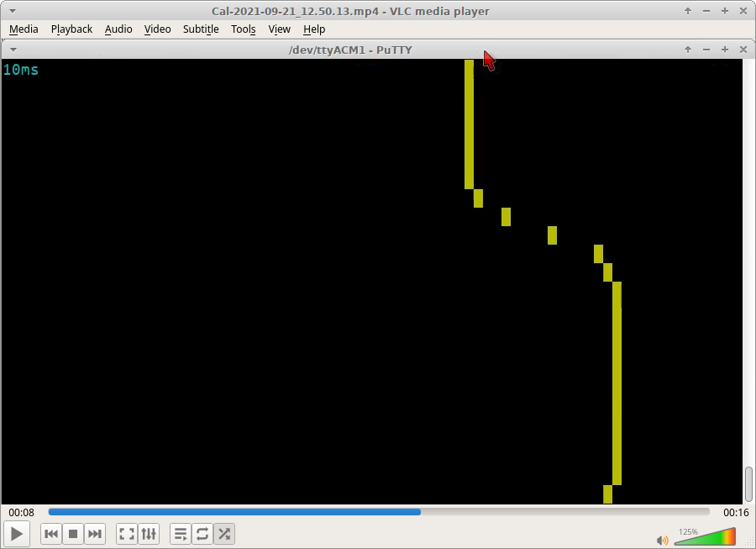Jump to previous media in playlist

pyautogui.click(x=51, y=534)
